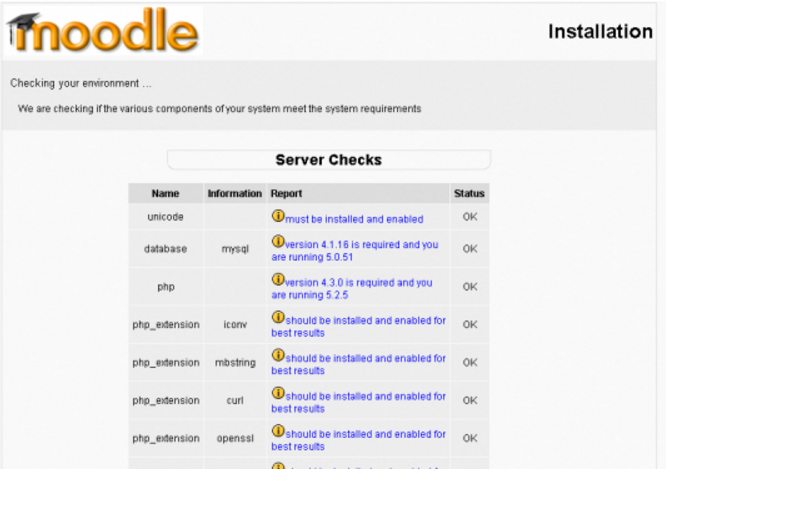This screenshot has height=511, width=811.
Task: Click OK status in openssl row
Action: [x=470, y=438]
